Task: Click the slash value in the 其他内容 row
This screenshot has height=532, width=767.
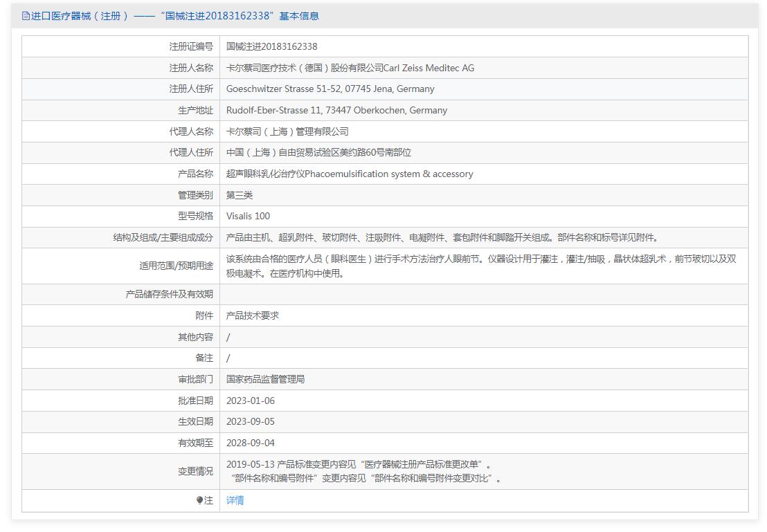Action: pyautogui.click(x=228, y=338)
